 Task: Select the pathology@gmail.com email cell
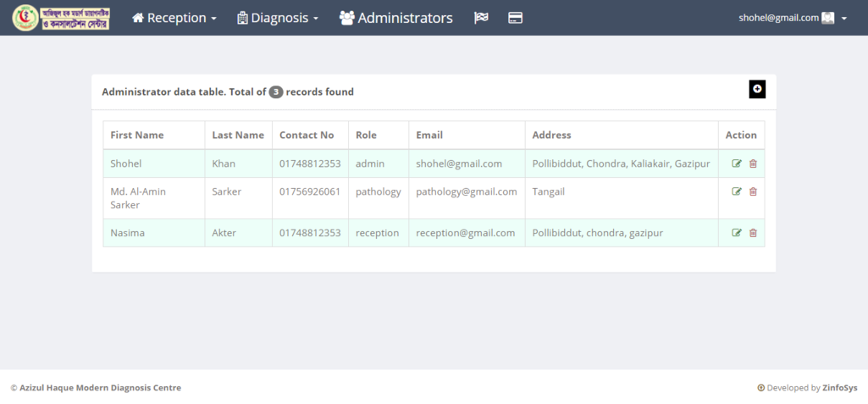coord(466,191)
